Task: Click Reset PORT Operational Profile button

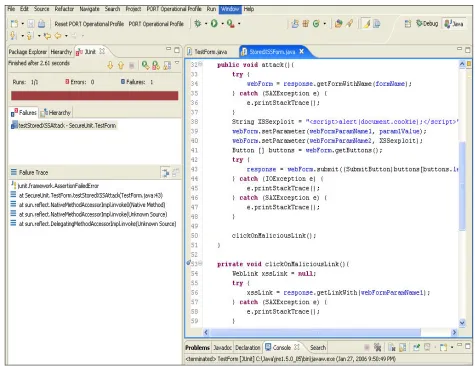Action: [89, 24]
